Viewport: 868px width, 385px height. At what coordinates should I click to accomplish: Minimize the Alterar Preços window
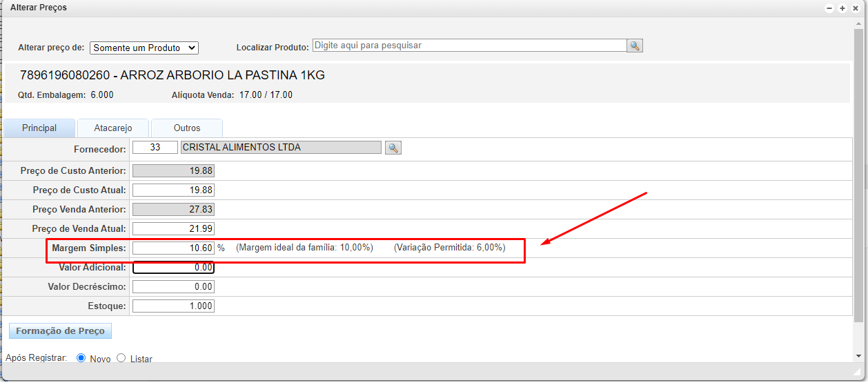[829, 8]
